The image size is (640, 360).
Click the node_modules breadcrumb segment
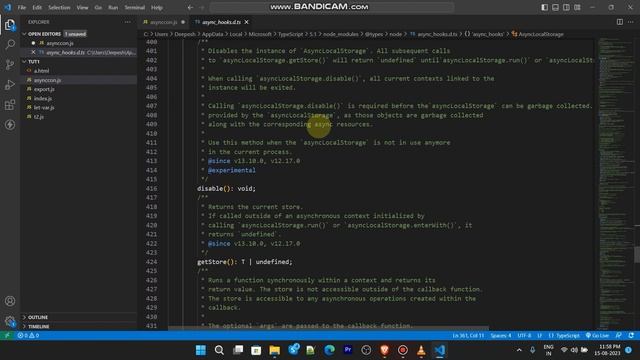click(341, 34)
